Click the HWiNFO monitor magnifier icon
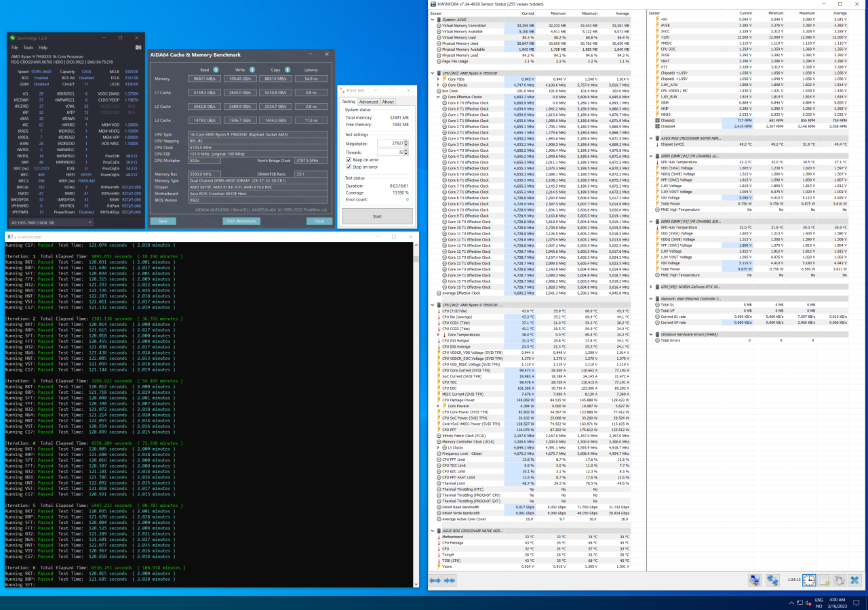 coord(755,580)
